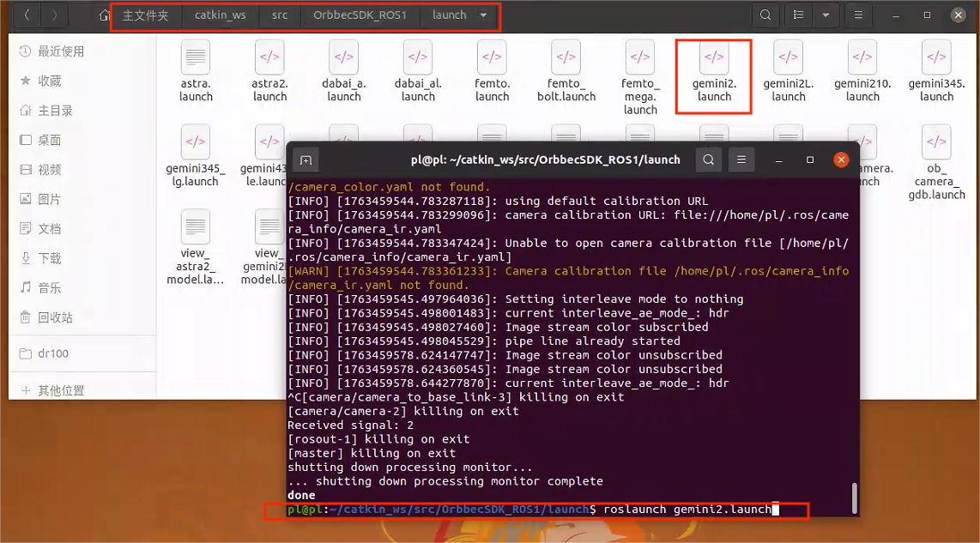
Task: Open new terminal tab icon
Action: tap(305, 160)
